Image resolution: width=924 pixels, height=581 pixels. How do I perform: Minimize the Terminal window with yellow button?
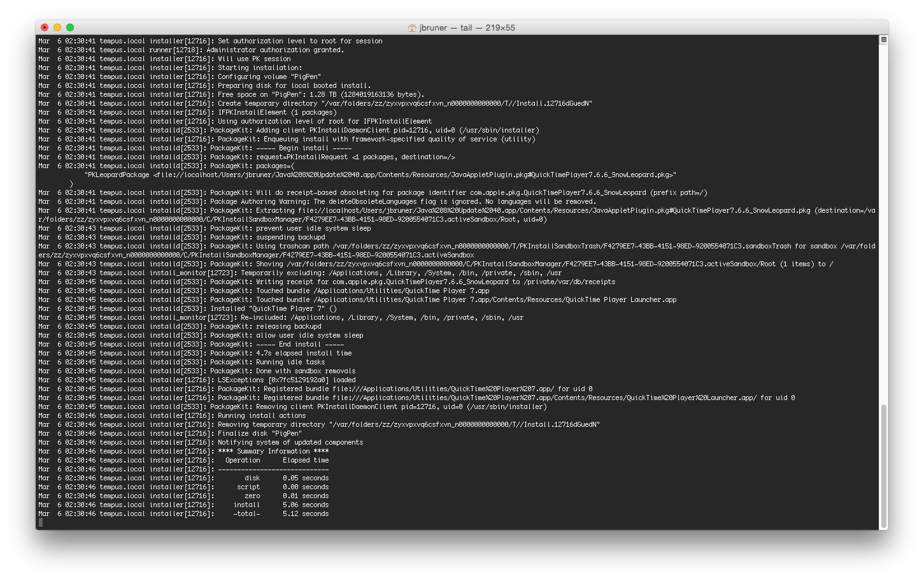[x=57, y=27]
